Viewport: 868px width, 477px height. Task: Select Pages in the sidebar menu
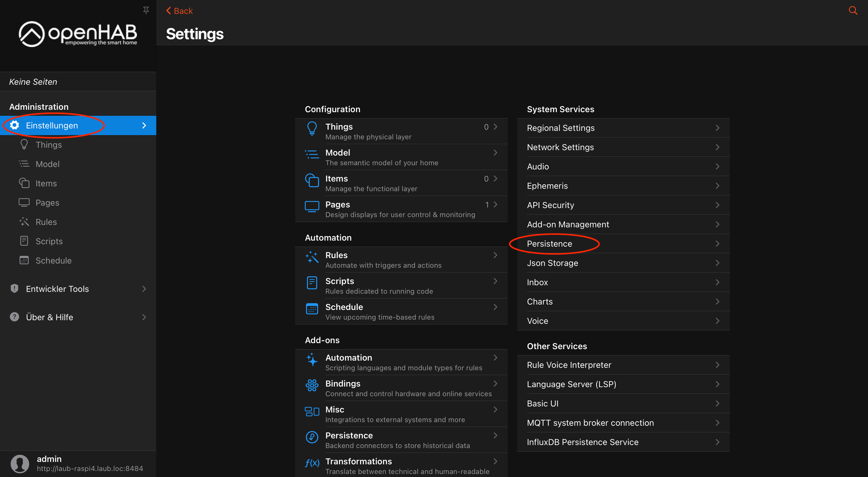click(x=47, y=203)
